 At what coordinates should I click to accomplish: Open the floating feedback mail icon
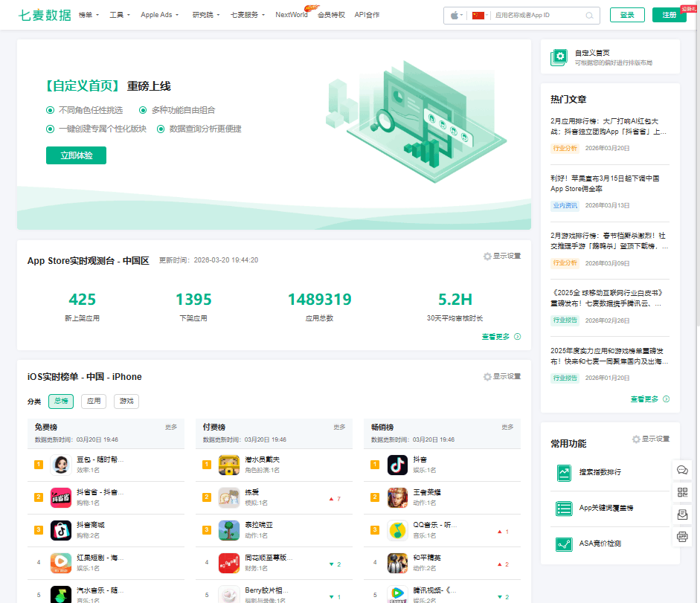click(682, 515)
